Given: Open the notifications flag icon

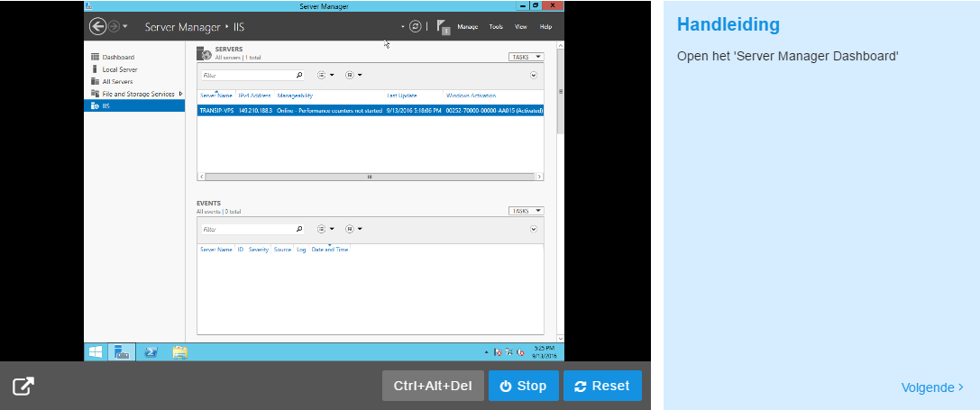Looking at the screenshot, I should pos(444,27).
